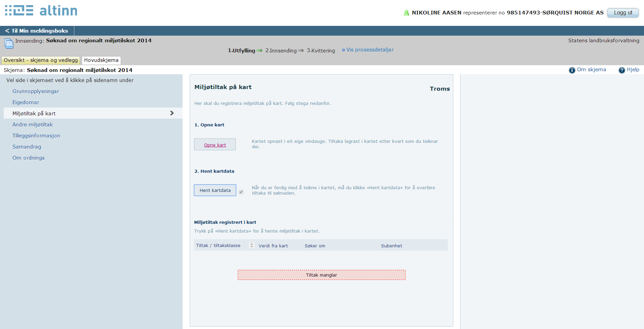
Task: Open Oversikt - skjema og vedlegg tab
Action: 41,60
